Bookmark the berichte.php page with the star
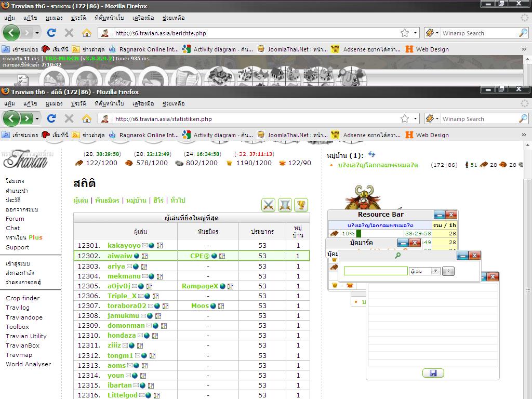532x399 pixels. coord(404,33)
